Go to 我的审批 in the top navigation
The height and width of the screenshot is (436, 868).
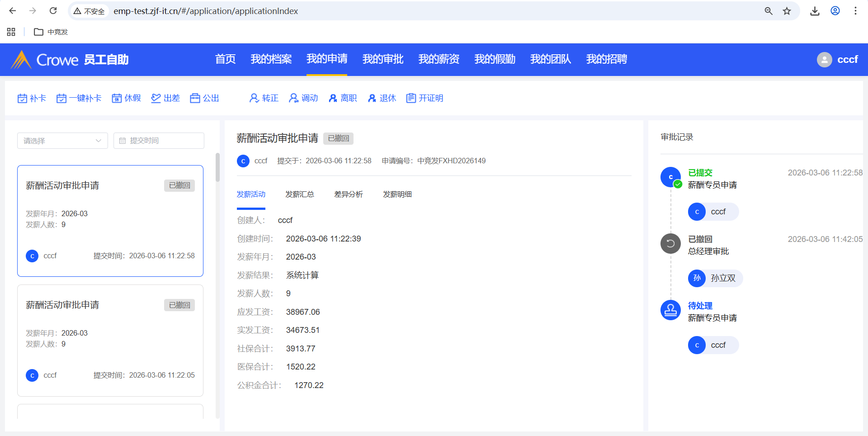pyautogui.click(x=382, y=59)
